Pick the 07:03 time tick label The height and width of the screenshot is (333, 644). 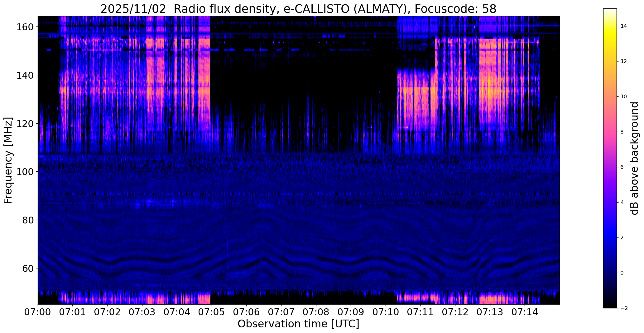pyautogui.click(x=142, y=312)
